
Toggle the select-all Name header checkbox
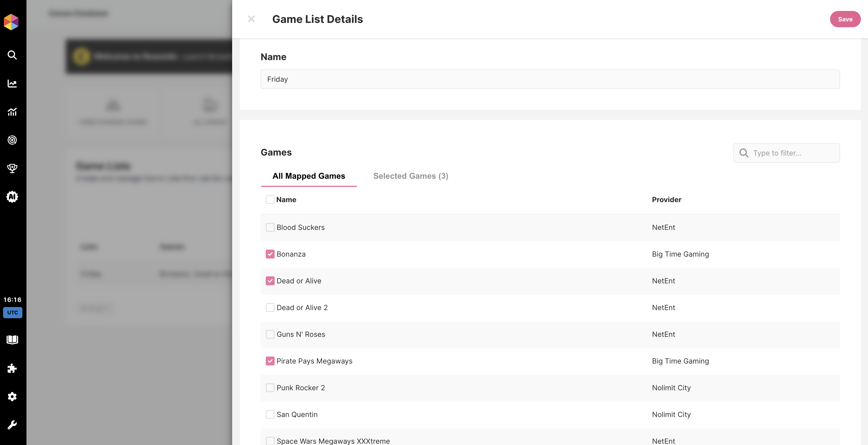tap(270, 200)
